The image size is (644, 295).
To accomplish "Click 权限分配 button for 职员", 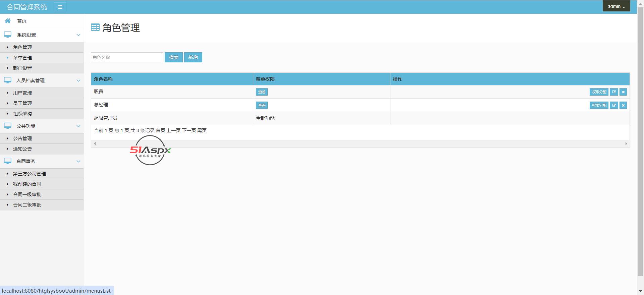I will pos(599,92).
